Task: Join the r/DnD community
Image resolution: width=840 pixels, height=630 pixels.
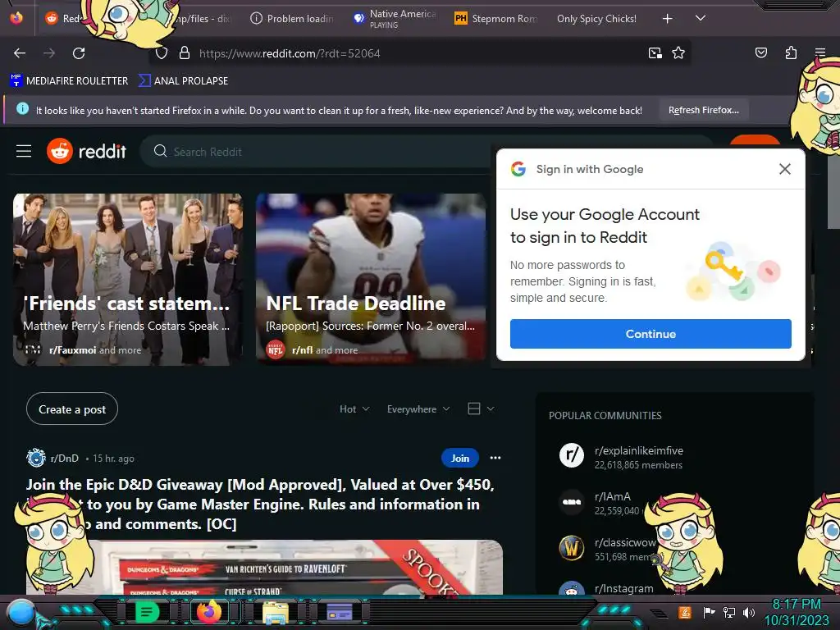Action: tap(459, 458)
